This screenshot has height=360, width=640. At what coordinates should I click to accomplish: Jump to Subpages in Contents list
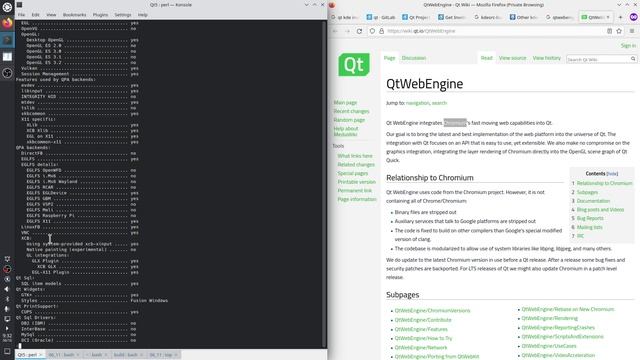[x=587, y=192]
